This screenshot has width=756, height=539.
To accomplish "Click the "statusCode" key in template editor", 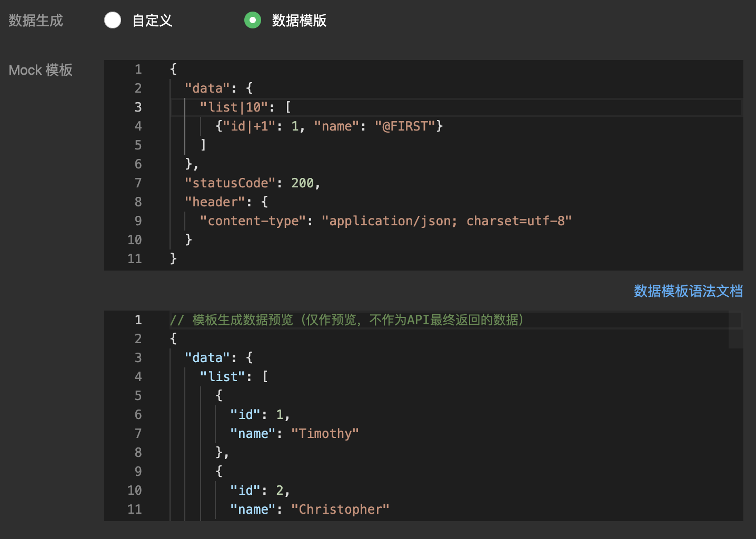I will 230,183.
